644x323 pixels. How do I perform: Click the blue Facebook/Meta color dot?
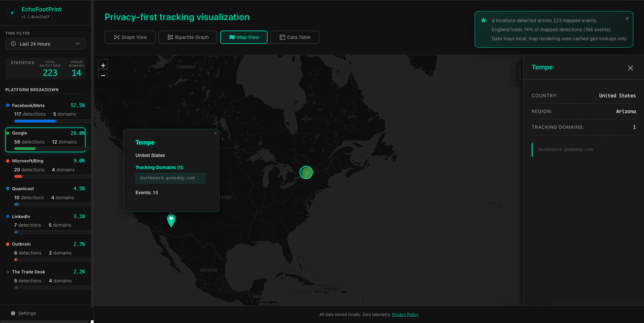[8, 105]
